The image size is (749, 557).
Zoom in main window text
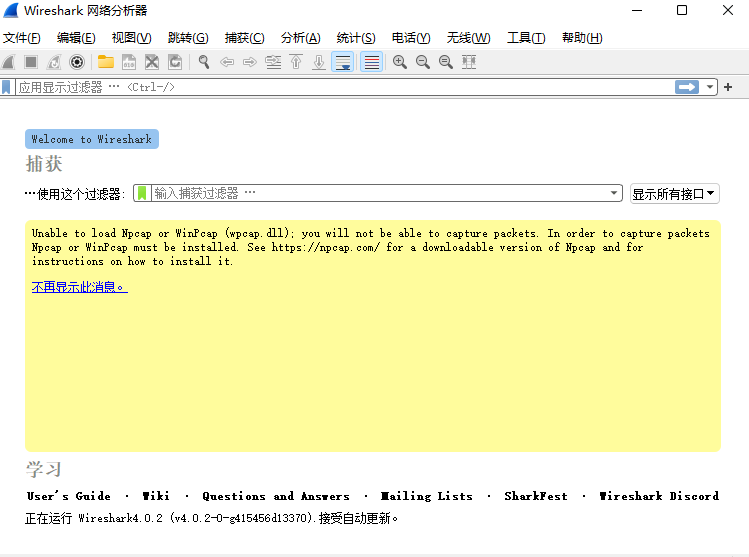coord(400,62)
